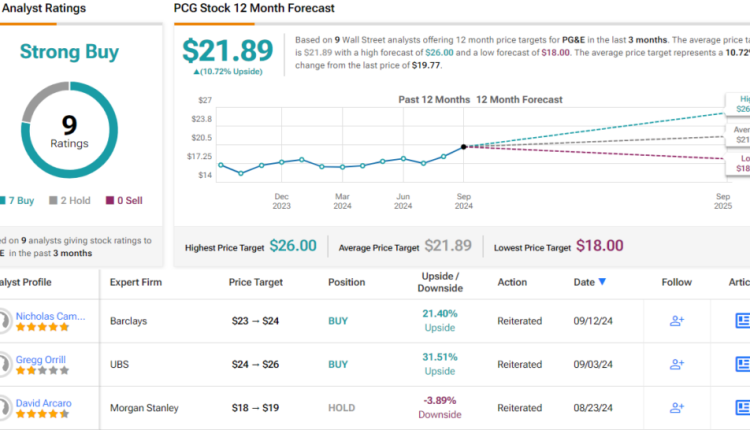The image size is (750, 430).
Task: Follow analyst Nicholas Campanella
Action: pyautogui.click(x=677, y=320)
